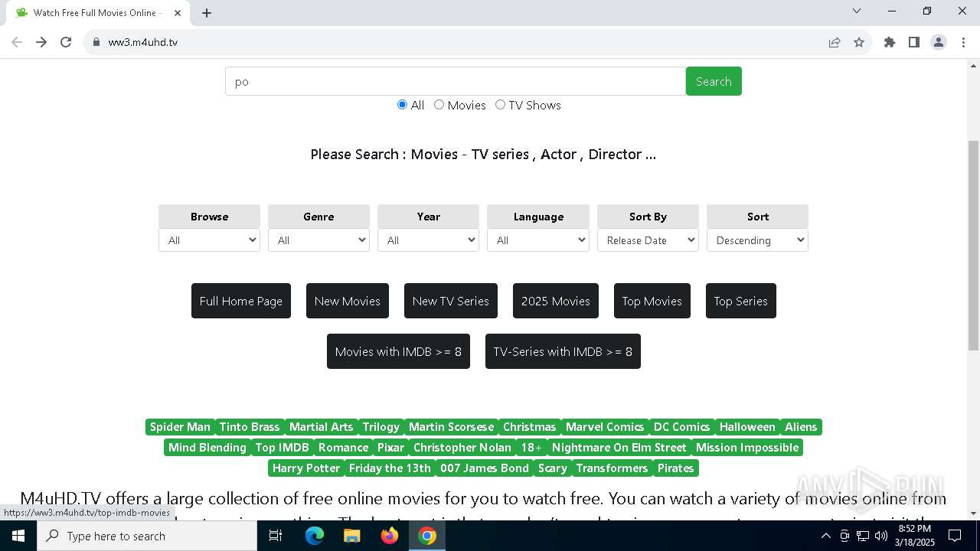The height and width of the screenshot is (551, 980).
Task: Click the Windows taskbar search box
Action: 147,536
